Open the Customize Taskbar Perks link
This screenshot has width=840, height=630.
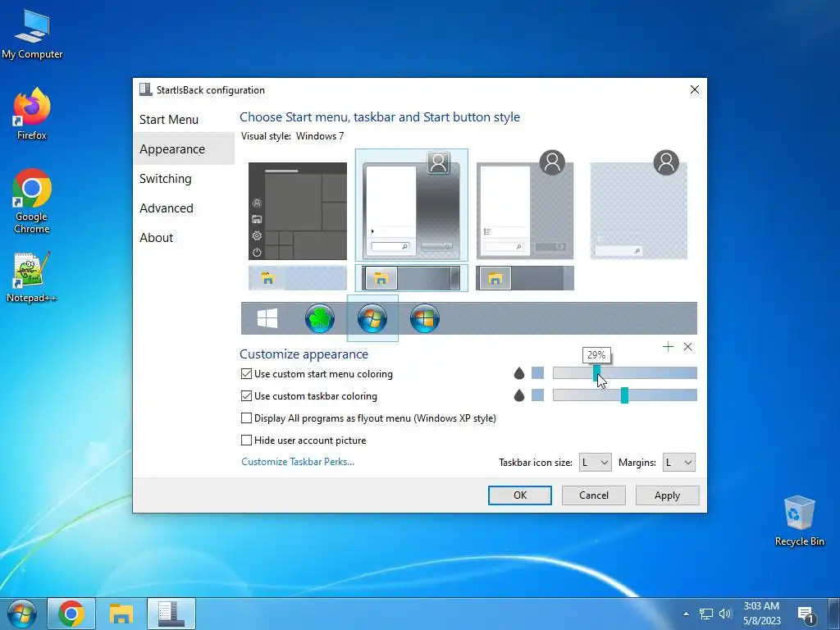point(298,461)
